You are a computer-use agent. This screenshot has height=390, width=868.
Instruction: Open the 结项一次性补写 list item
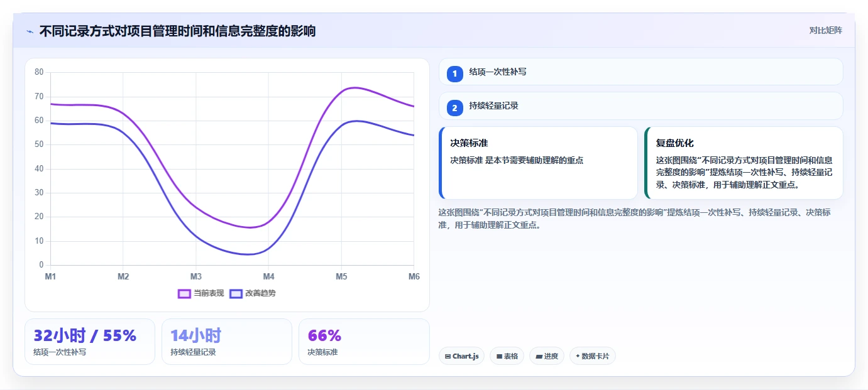click(640, 72)
